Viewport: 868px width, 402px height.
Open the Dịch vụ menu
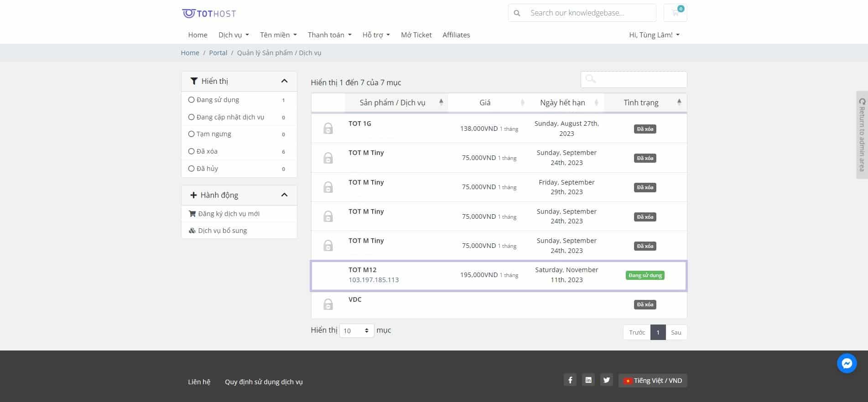coord(234,35)
